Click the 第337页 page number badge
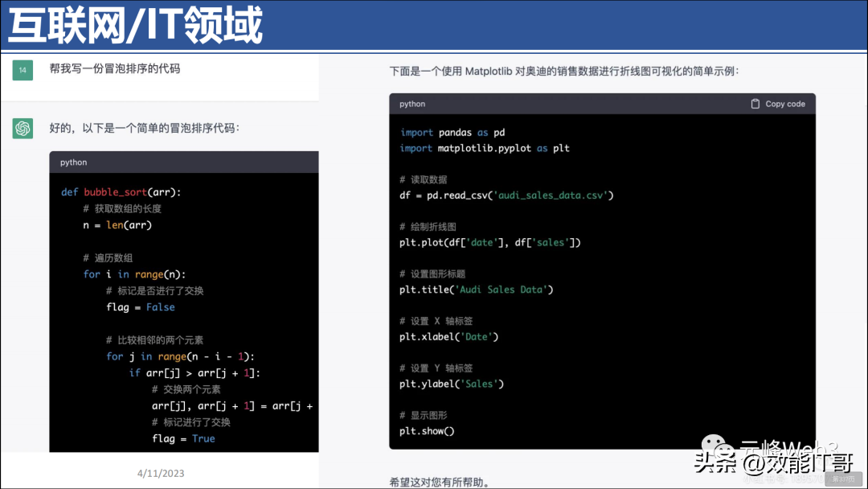Viewport: 868px width, 489px height. [842, 479]
